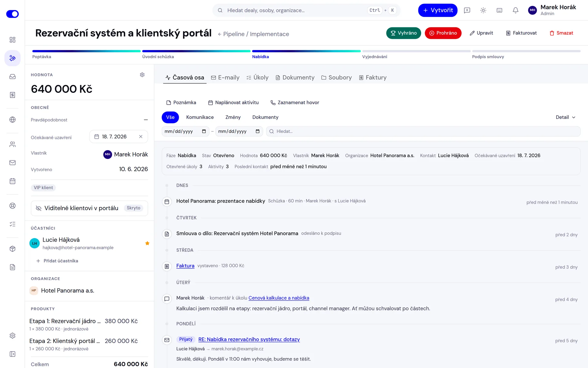This screenshot has height=368, width=588.
Task: Open the documents sidebar icon
Action: [x=12, y=267]
